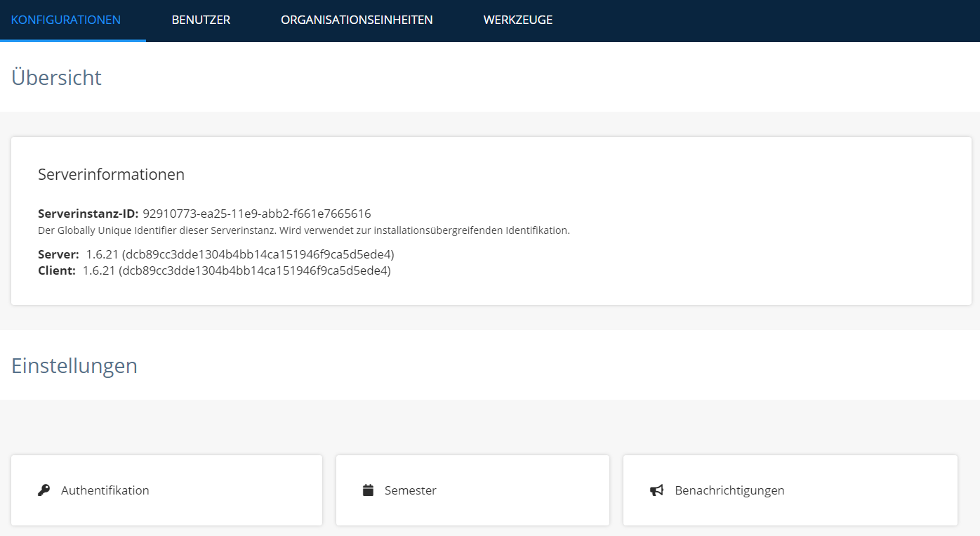Click the Übersicht heading

tap(56, 77)
